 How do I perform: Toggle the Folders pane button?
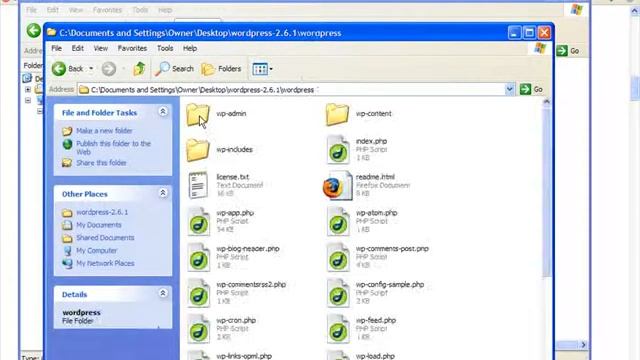coord(222,69)
